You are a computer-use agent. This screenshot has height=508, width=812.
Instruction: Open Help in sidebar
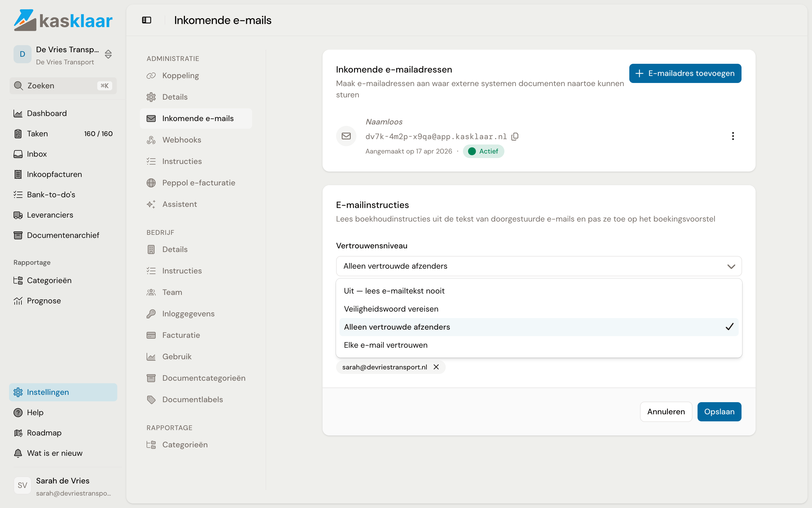[63, 413]
